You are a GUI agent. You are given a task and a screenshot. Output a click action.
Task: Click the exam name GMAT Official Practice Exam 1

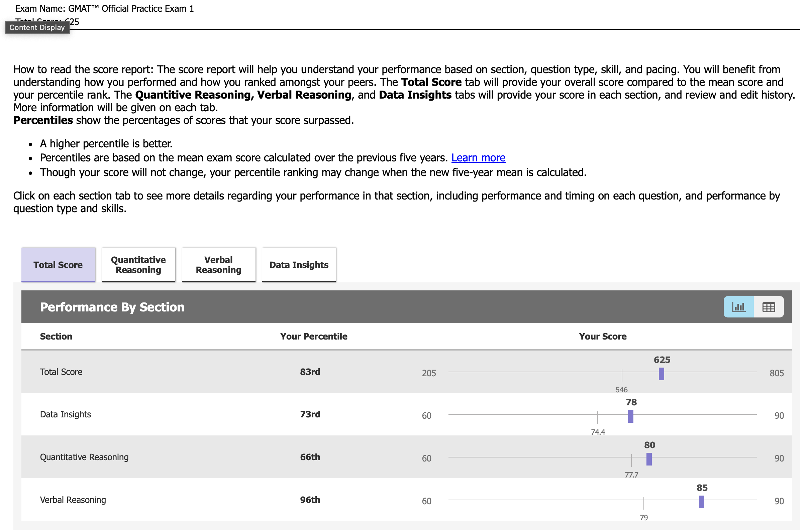pos(131,8)
